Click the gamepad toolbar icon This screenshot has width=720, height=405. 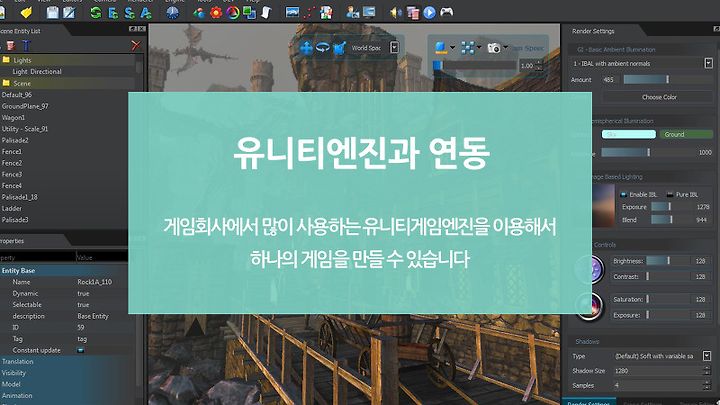447,12
